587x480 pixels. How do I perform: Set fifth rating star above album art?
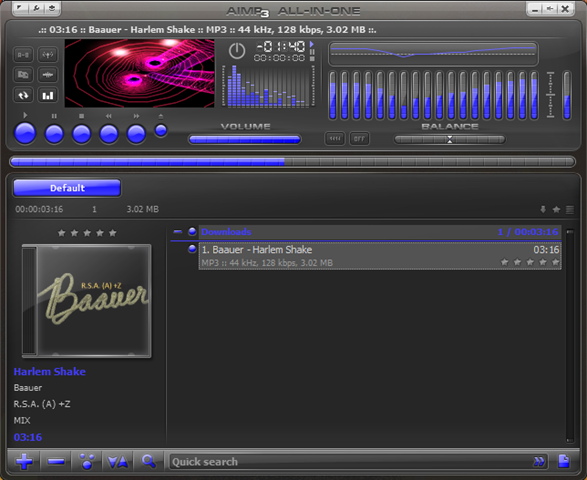point(112,233)
